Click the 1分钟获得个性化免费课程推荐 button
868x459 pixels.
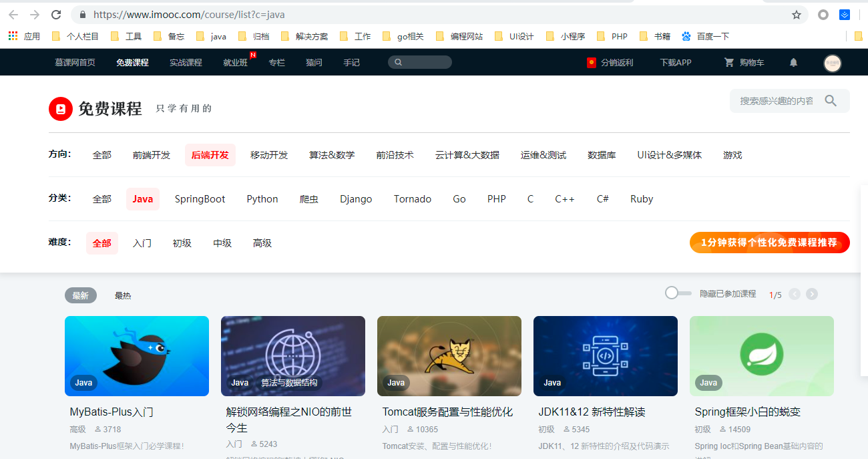coord(769,243)
